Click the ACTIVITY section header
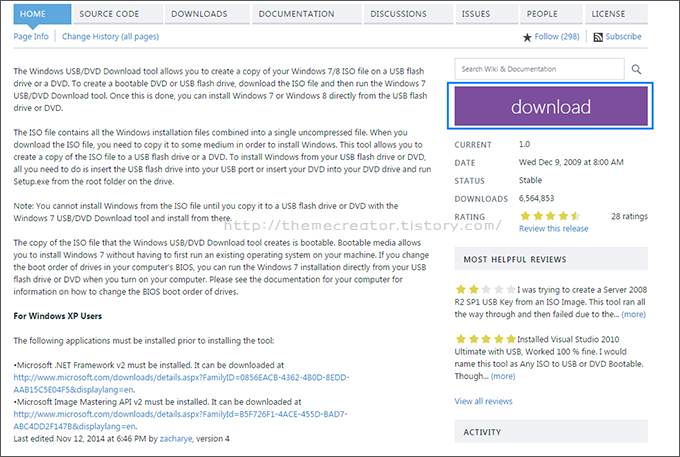The height and width of the screenshot is (457, 680). coord(551,431)
